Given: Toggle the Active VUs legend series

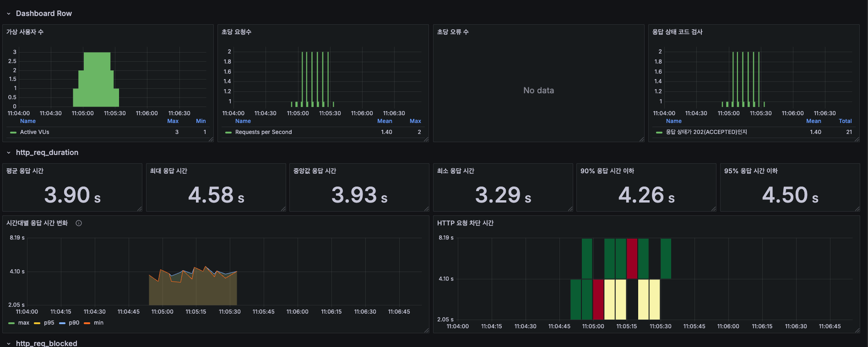Looking at the screenshot, I should pos(35,132).
